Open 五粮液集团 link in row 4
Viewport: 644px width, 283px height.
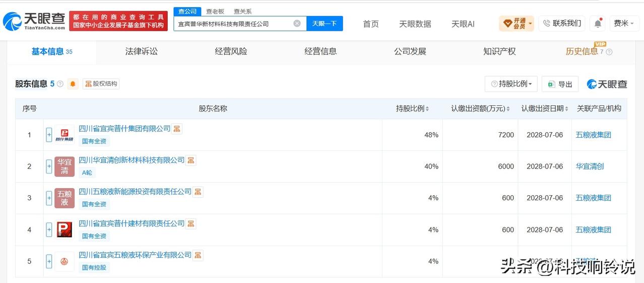(593, 230)
